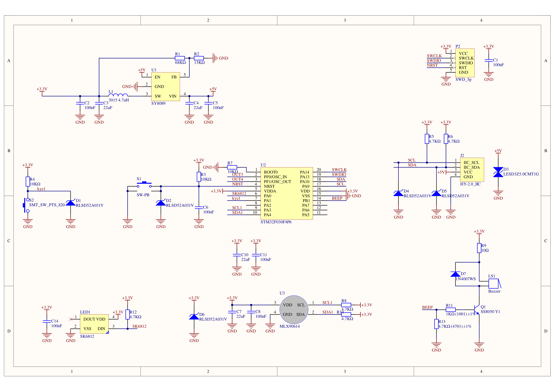The height and width of the screenshot is (392, 555).
Task: Click the BEEP net label beside R11
Action: [427, 307]
